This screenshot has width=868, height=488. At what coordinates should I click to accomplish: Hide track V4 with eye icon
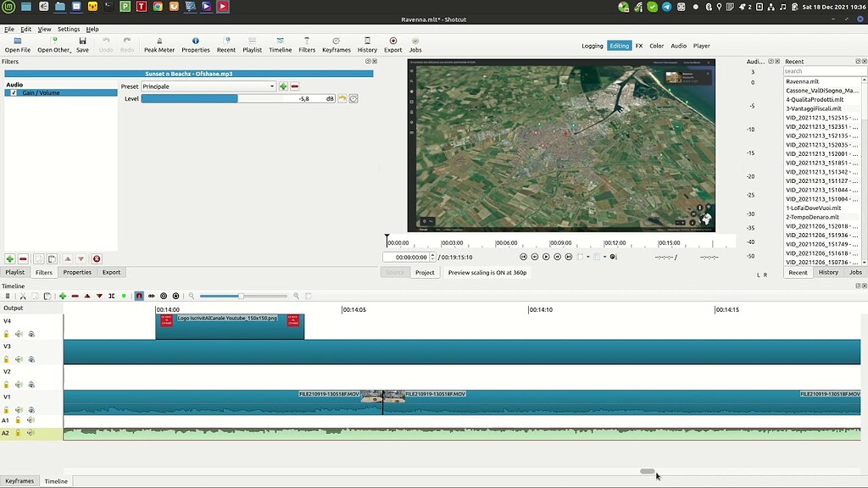point(31,334)
